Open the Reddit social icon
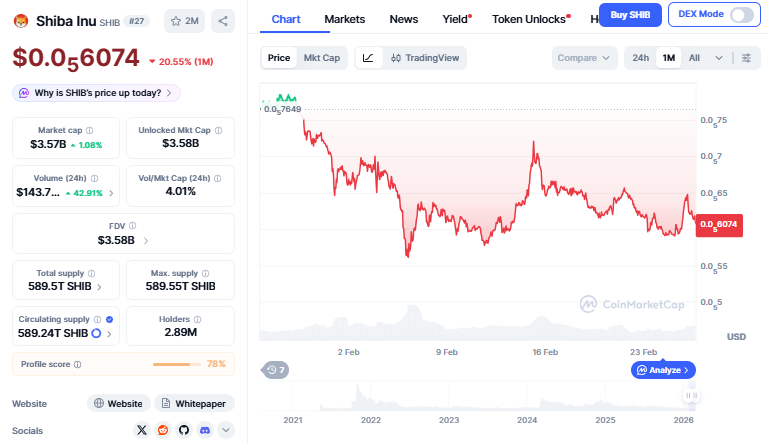 pos(162,430)
